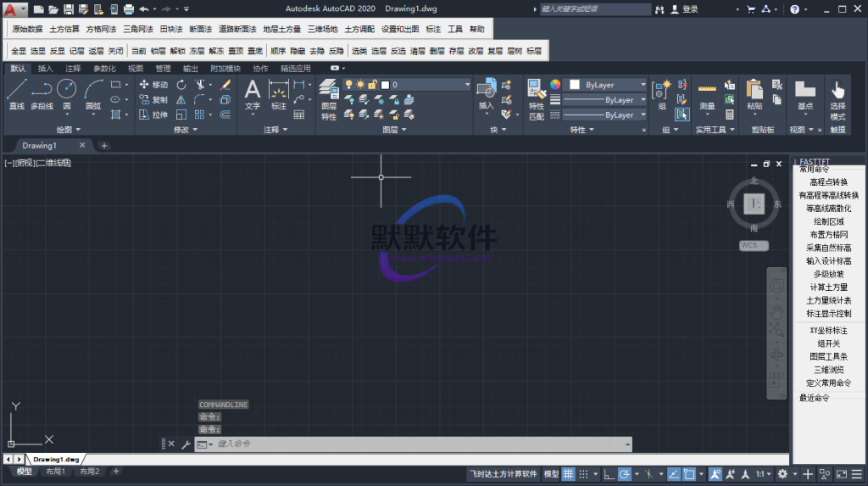Open the annotation scale 1:1 dropdown
The width and height of the screenshot is (868, 486).
point(763,474)
